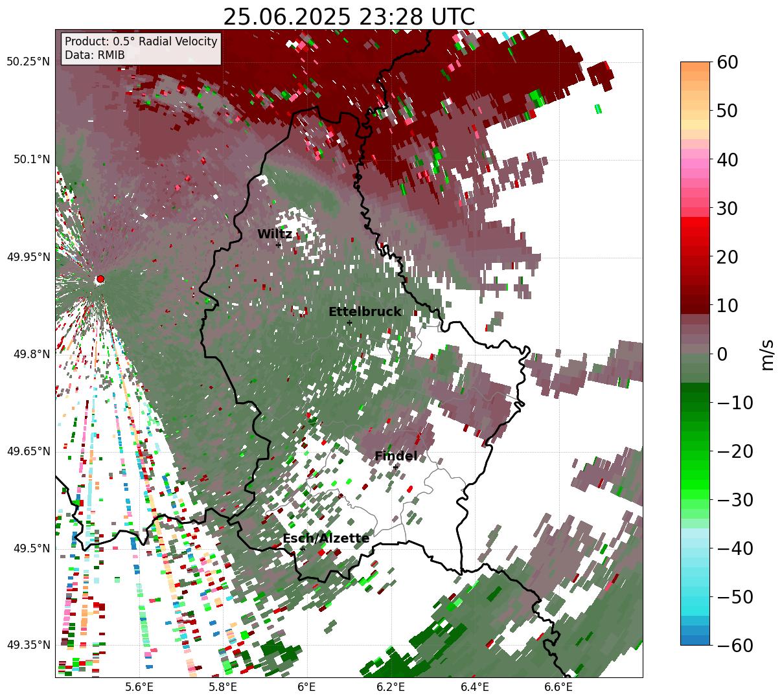Click the 6°E longitude tick label
The height and width of the screenshot is (700, 782).
306,687
